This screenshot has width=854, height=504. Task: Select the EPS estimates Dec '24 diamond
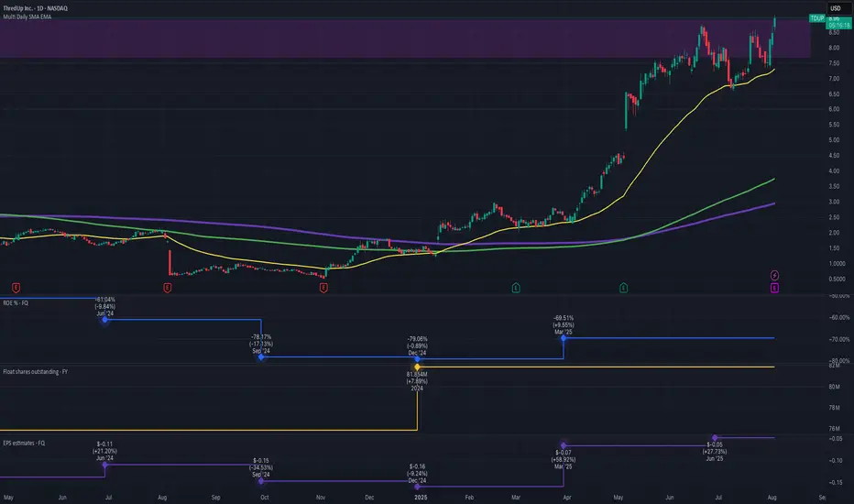click(417, 487)
